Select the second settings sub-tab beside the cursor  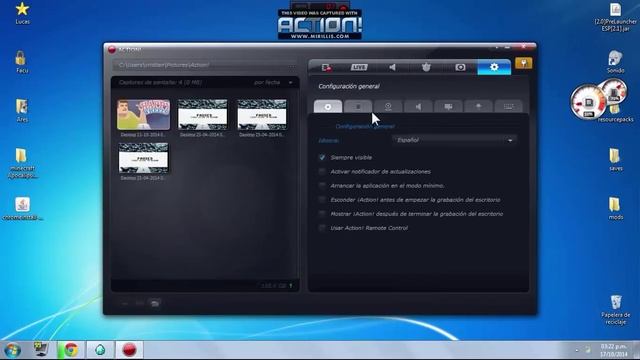click(358, 107)
